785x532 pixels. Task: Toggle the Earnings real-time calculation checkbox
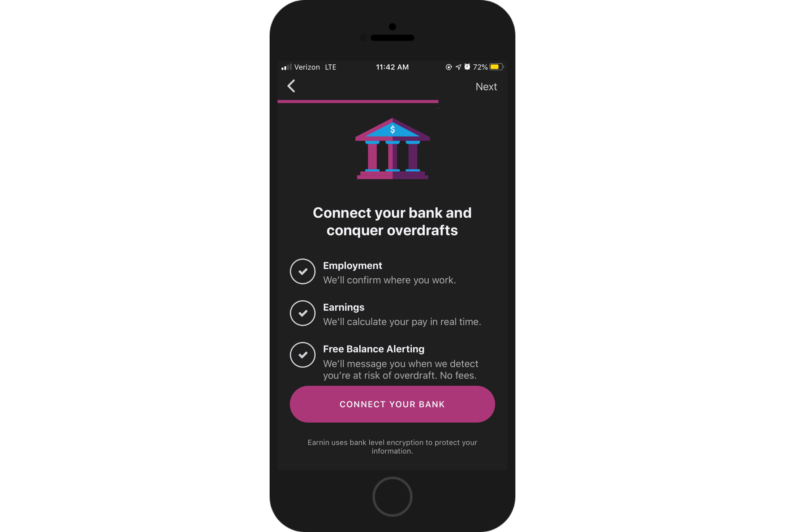point(303,313)
